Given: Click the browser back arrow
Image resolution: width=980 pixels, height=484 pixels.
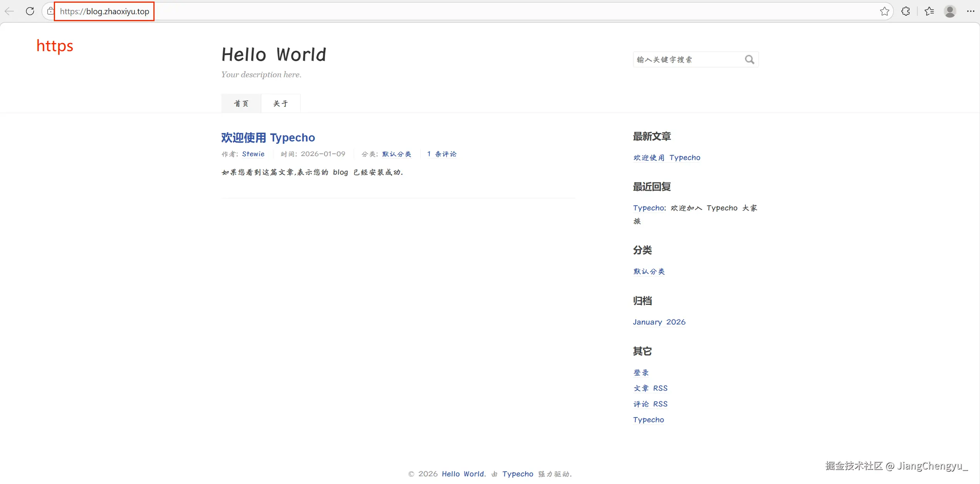Looking at the screenshot, I should (x=9, y=11).
